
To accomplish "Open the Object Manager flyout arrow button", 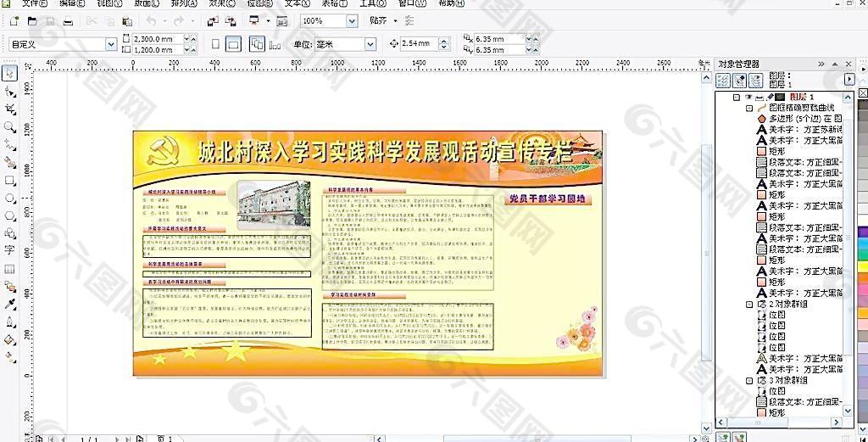I will 849,79.
